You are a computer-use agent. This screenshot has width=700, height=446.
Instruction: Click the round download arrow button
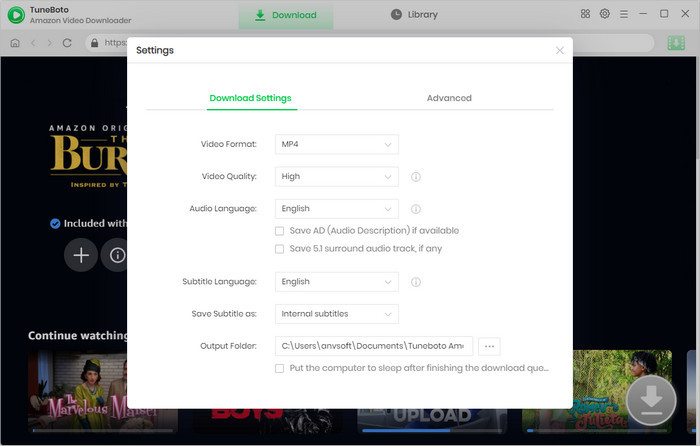click(651, 400)
